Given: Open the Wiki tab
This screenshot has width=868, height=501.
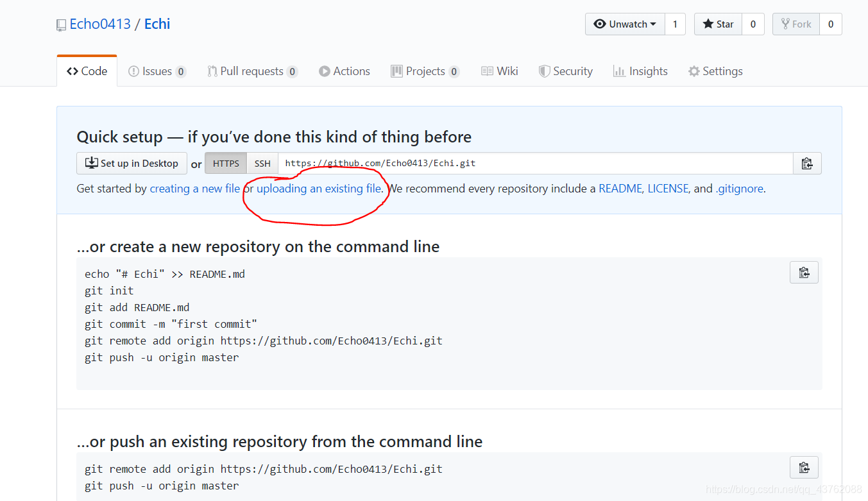Looking at the screenshot, I should [x=500, y=71].
